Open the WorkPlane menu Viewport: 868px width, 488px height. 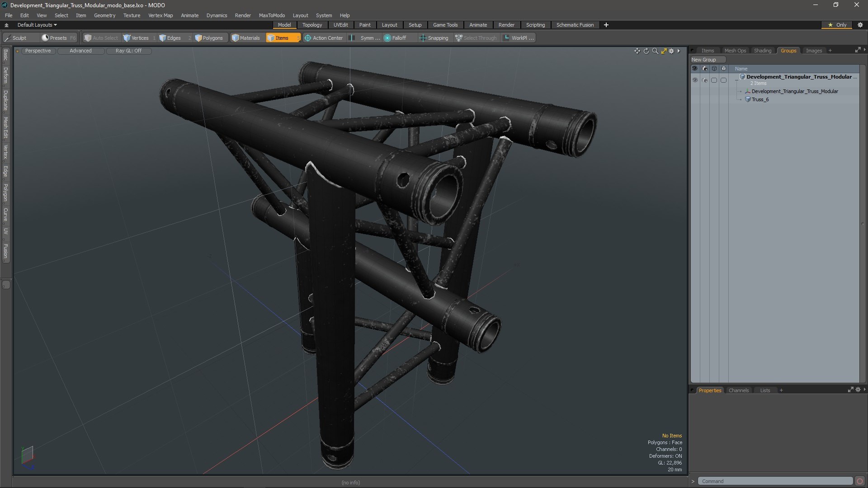click(x=519, y=38)
